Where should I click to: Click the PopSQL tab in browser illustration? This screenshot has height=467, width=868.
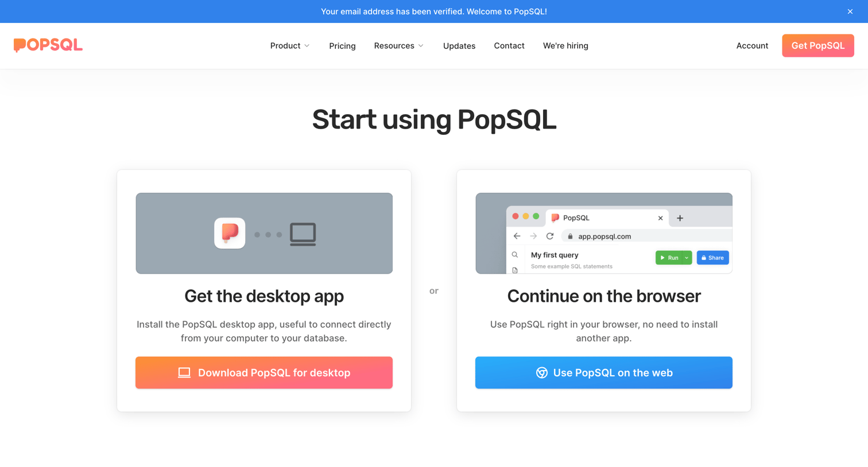pos(607,218)
